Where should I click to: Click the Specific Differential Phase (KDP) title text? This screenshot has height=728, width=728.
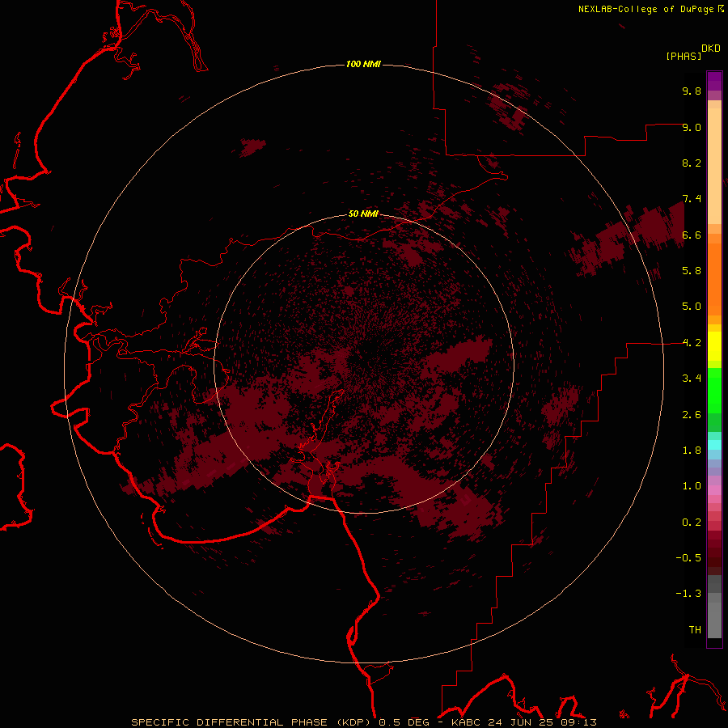coord(252,722)
